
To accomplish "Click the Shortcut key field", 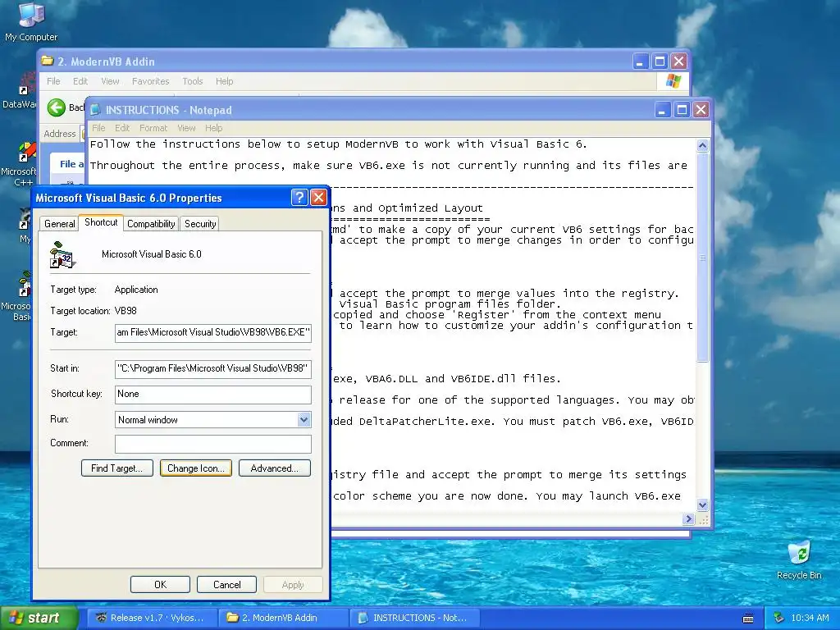I will pos(212,395).
